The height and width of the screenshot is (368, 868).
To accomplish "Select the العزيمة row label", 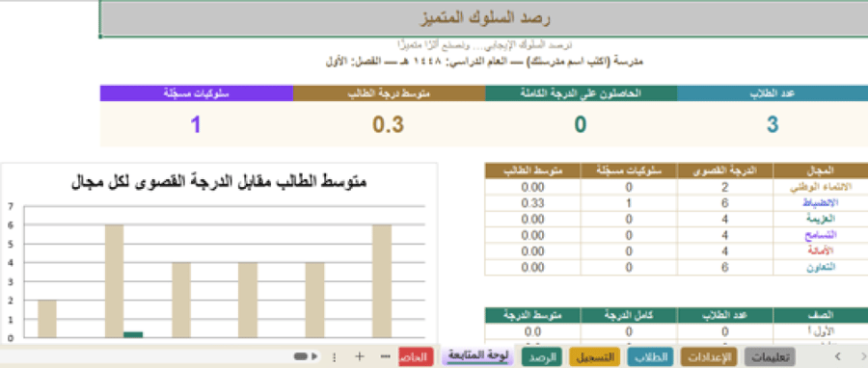I will coord(821,220).
